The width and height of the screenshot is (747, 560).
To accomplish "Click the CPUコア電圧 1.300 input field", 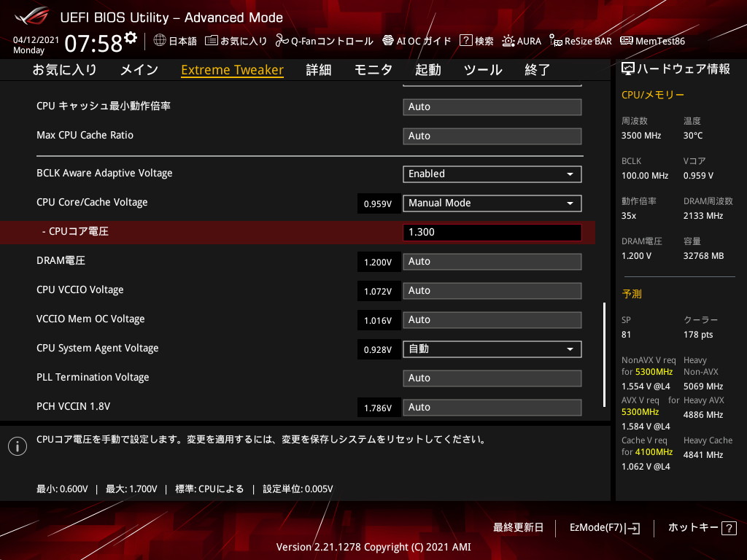I will [x=492, y=233].
